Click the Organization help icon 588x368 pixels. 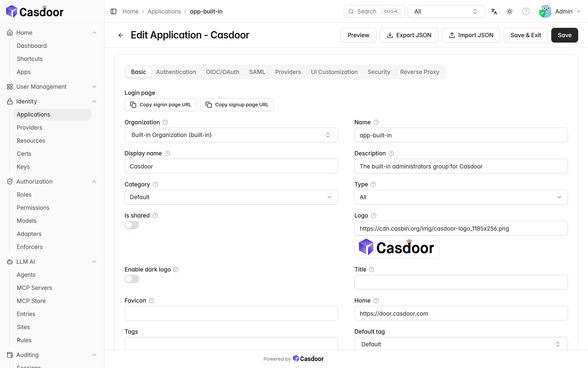165,122
